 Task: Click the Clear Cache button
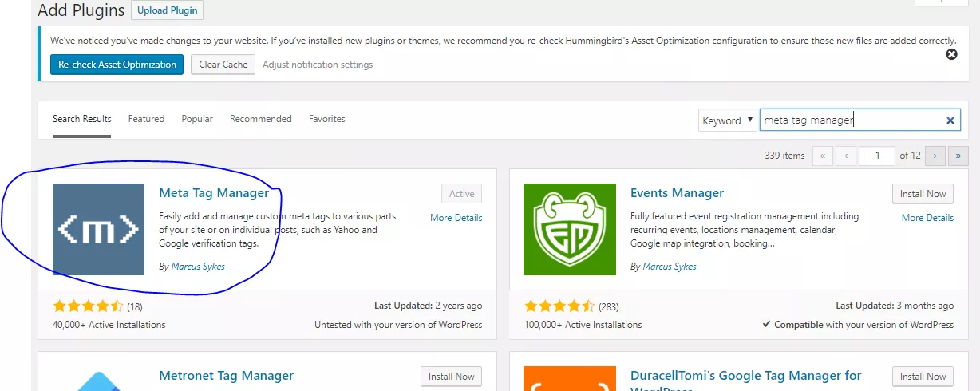[223, 65]
